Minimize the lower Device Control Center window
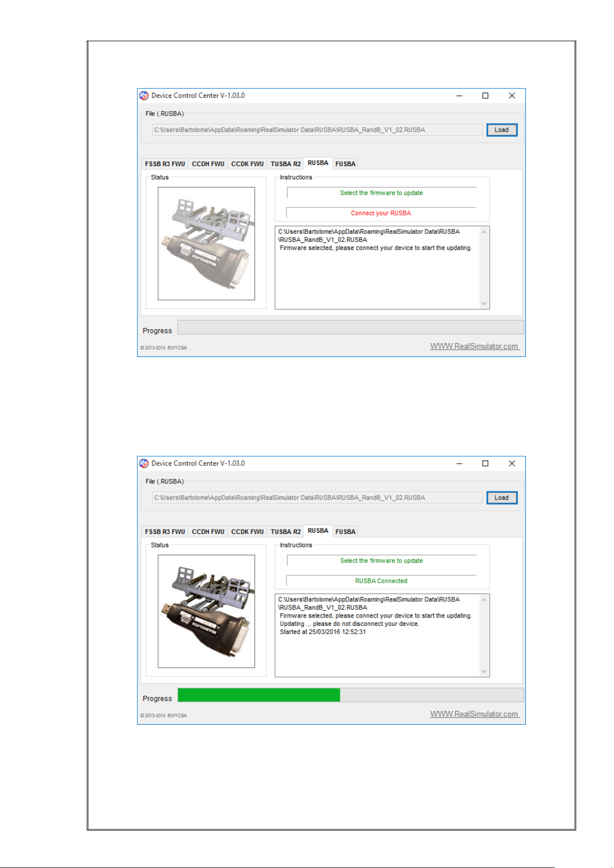Image resolution: width=614 pixels, height=868 pixels. pos(459,464)
